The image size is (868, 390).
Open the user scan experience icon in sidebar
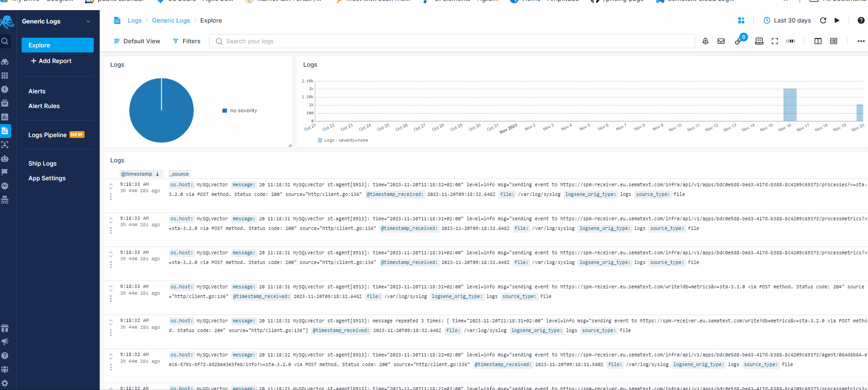click(5, 144)
